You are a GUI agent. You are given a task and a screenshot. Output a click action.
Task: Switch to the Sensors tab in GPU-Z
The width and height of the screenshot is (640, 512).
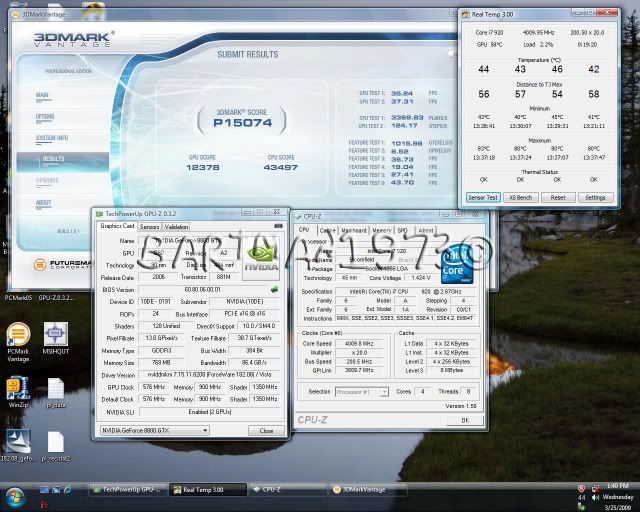pos(149,227)
